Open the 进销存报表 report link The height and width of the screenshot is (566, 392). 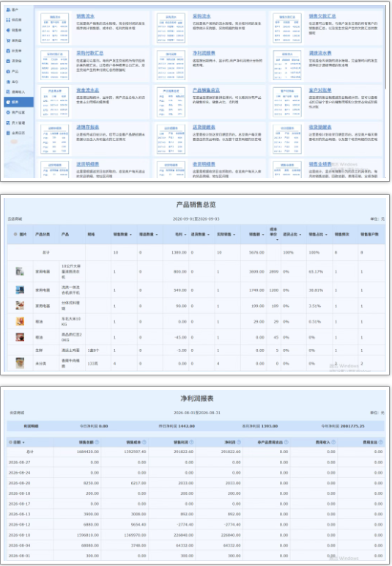[x=87, y=127]
